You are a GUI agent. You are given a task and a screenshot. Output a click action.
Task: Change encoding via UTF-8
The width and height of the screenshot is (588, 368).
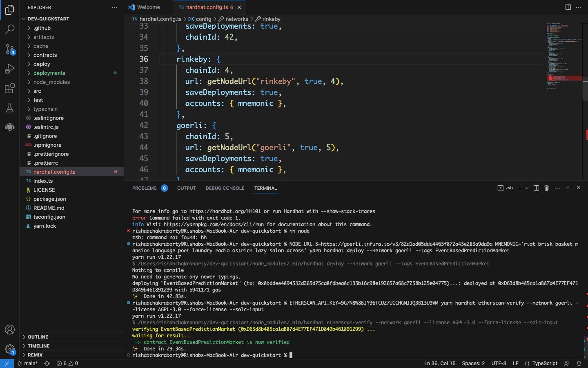(499, 364)
